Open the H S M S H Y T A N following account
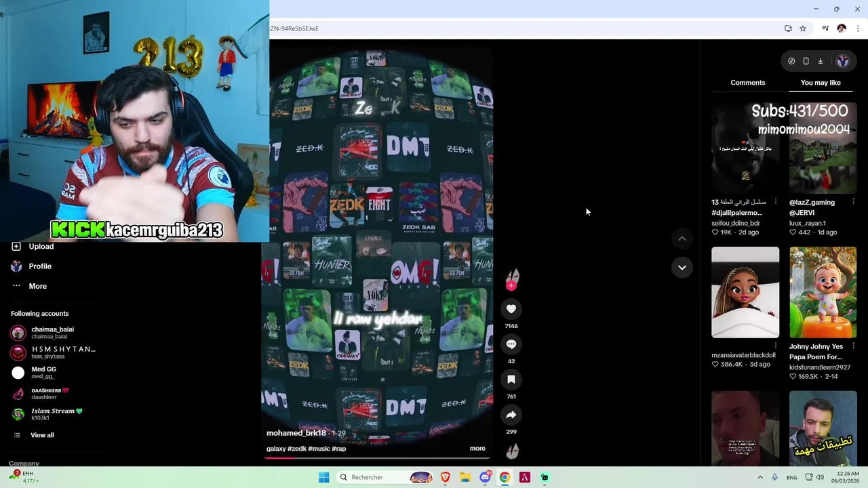Image resolution: width=868 pixels, height=488 pixels. [x=53, y=352]
